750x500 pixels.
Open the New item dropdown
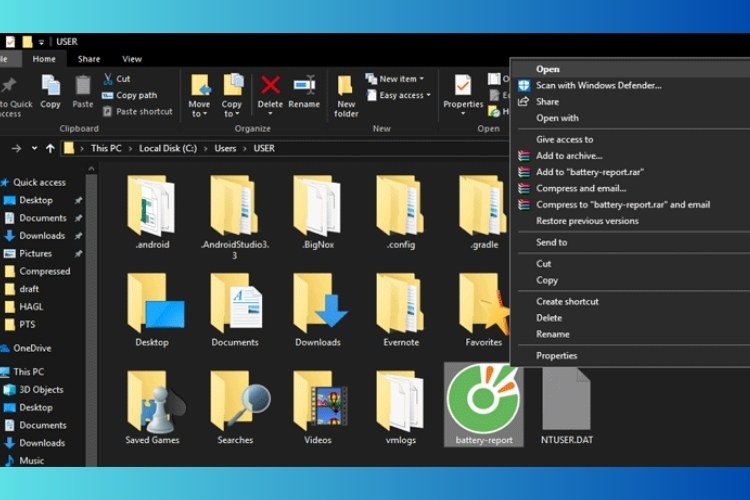click(x=400, y=79)
